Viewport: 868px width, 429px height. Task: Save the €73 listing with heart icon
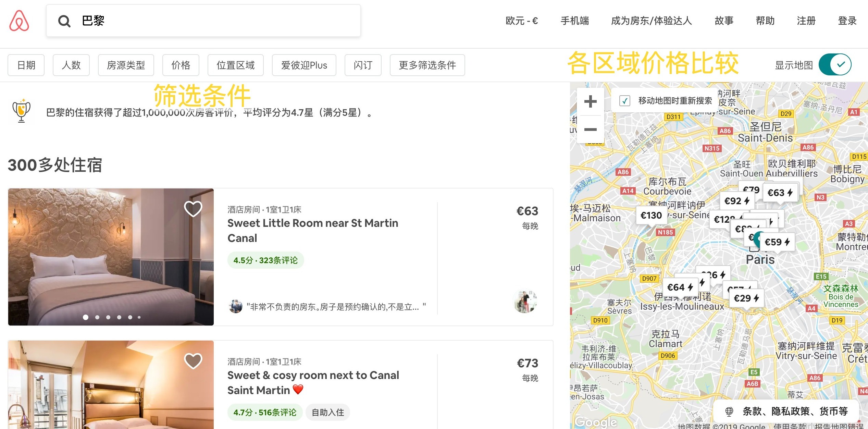tap(193, 360)
